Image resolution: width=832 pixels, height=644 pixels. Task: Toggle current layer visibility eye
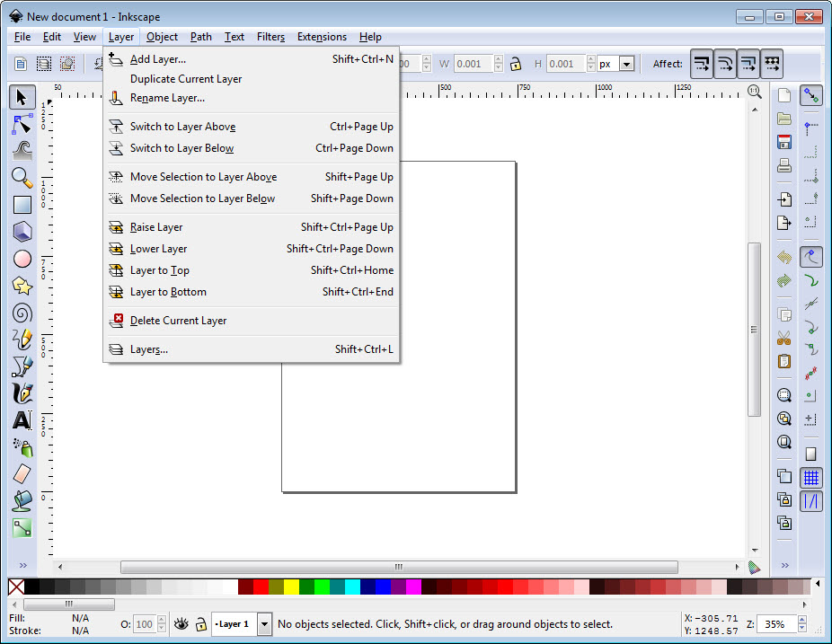tap(181, 624)
